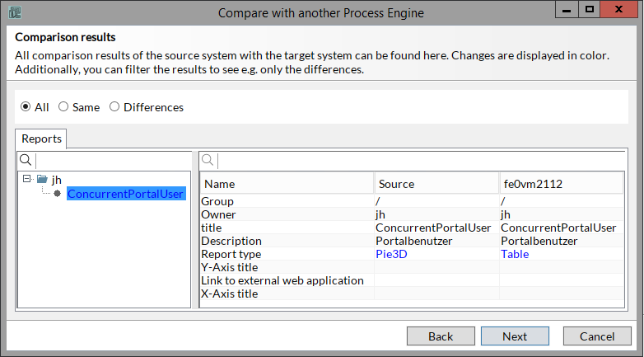Select the Same filter option
The width and height of the screenshot is (644, 357).
point(63,106)
